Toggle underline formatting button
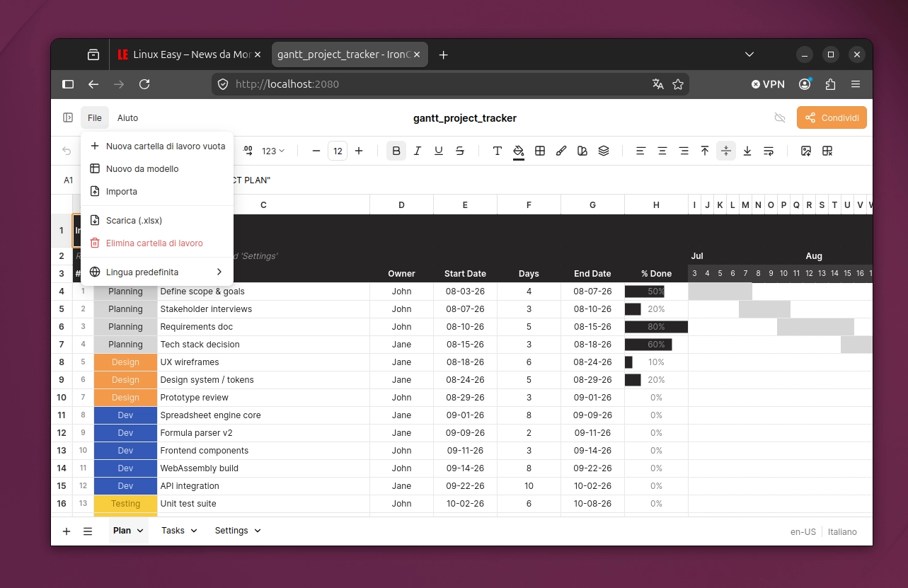 pyautogui.click(x=439, y=151)
